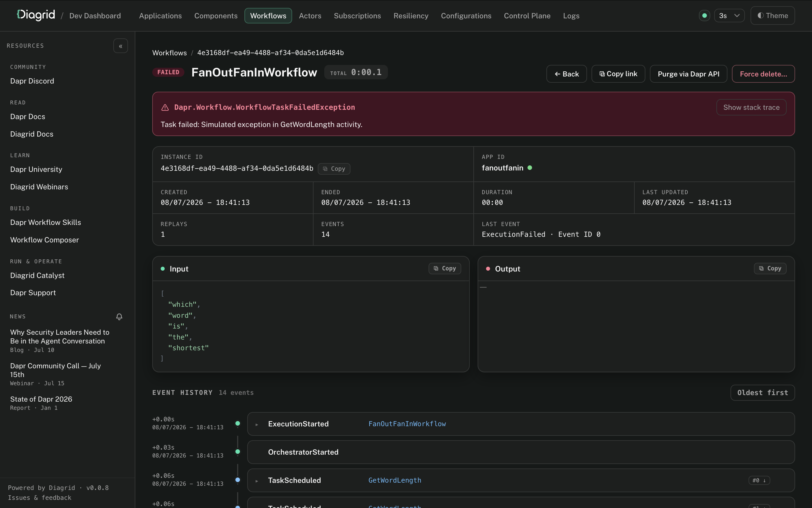The image size is (812, 508).
Task: Open the Configurations tab
Action: point(466,16)
